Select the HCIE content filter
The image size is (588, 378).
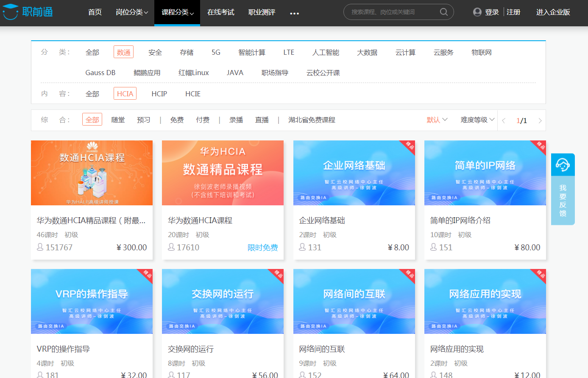193,94
